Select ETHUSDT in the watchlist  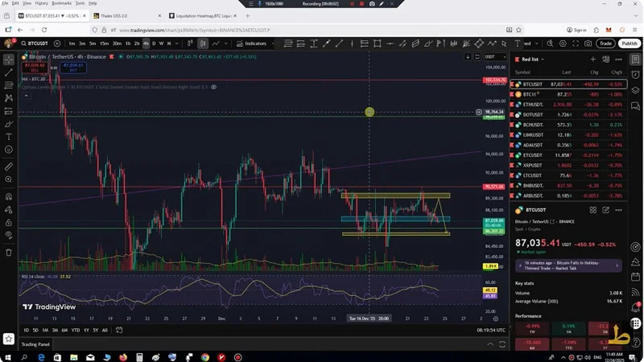569,105
